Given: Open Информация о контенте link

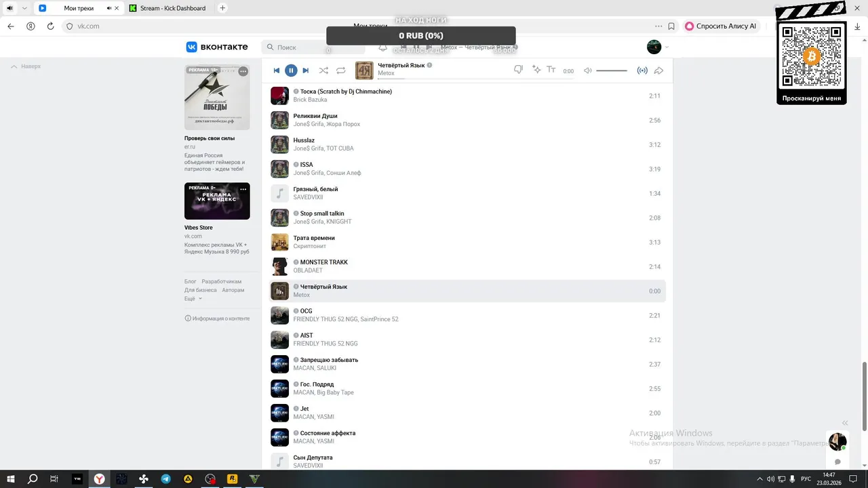Looking at the screenshot, I should coord(217,319).
